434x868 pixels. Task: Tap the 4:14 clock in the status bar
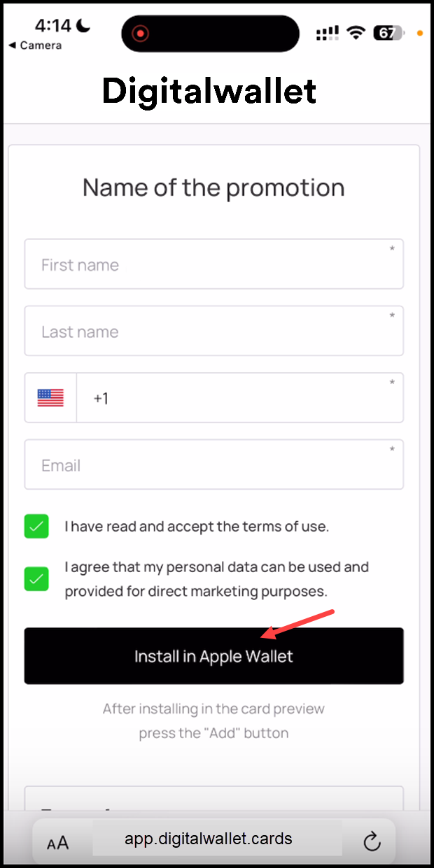point(53,26)
